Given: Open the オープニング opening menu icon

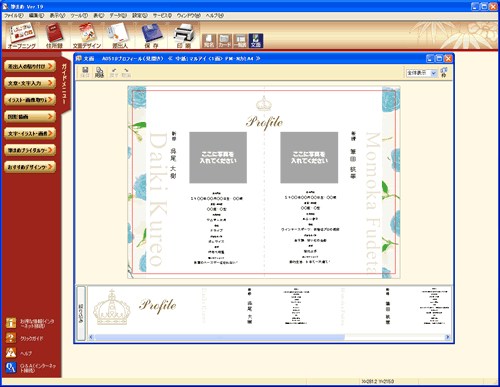Looking at the screenshot, I should [x=22, y=35].
